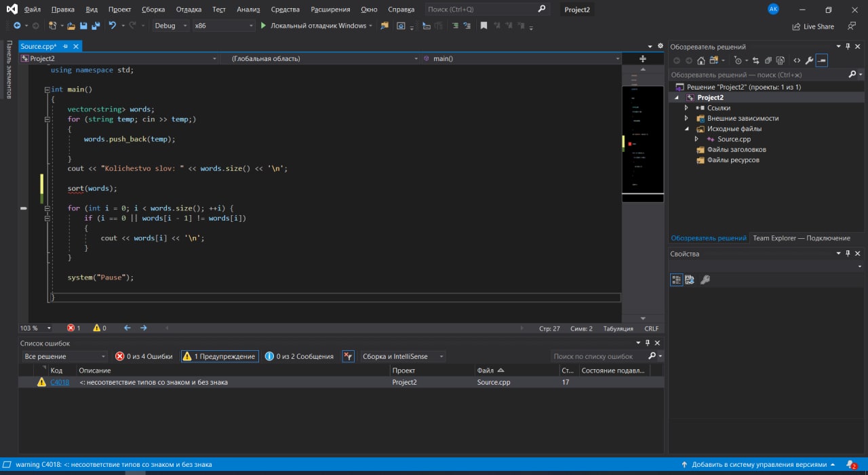Open the x86 platform dropdown
Viewport: 868px width, 475px height.
(223, 26)
